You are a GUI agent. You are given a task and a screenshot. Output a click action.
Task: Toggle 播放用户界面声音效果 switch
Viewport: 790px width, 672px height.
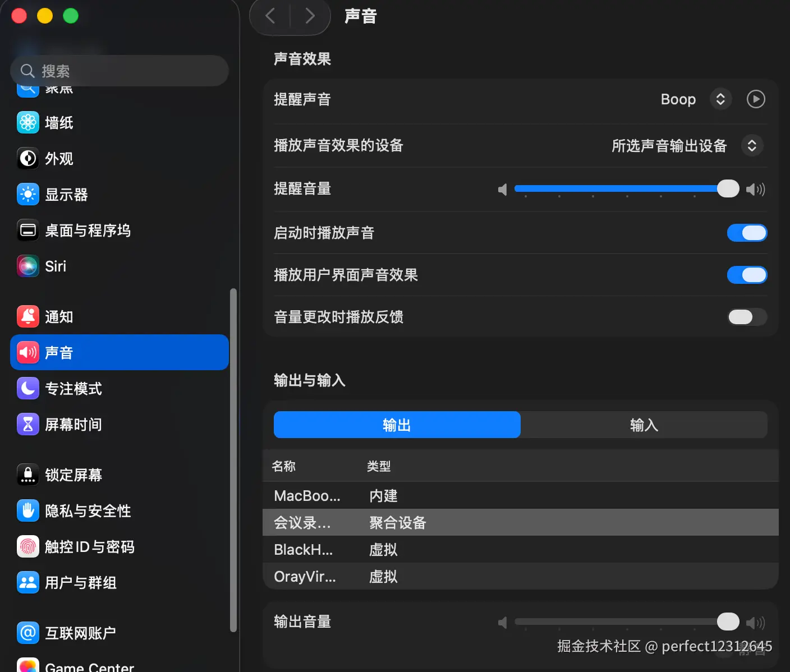click(747, 275)
